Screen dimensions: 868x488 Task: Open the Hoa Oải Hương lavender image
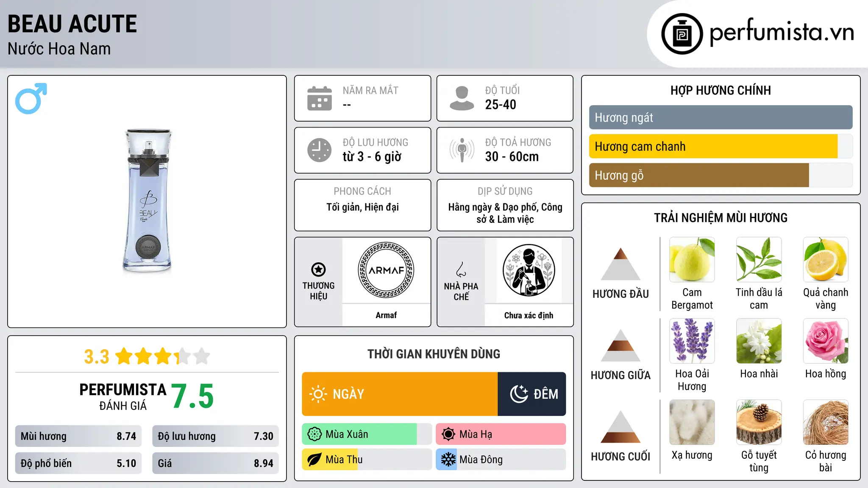tap(692, 341)
